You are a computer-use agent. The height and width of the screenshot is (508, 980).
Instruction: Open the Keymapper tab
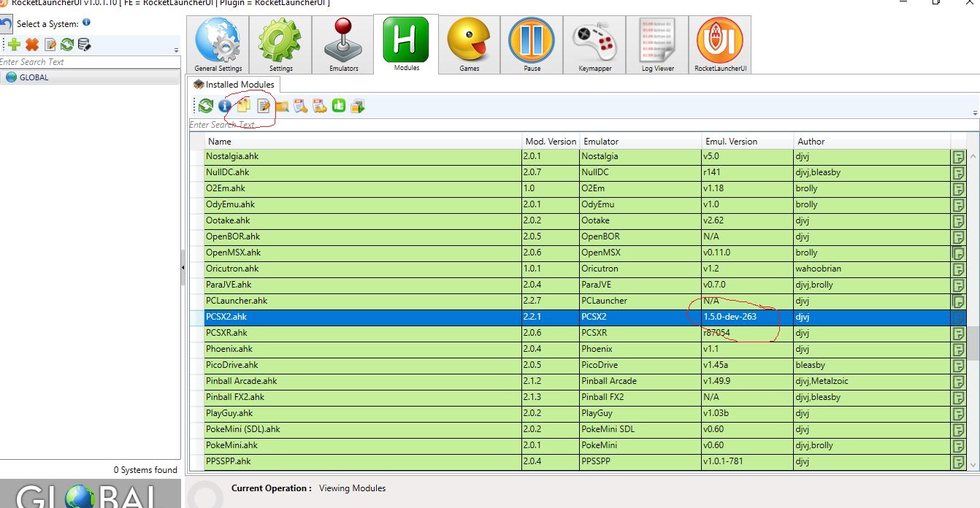click(x=594, y=45)
